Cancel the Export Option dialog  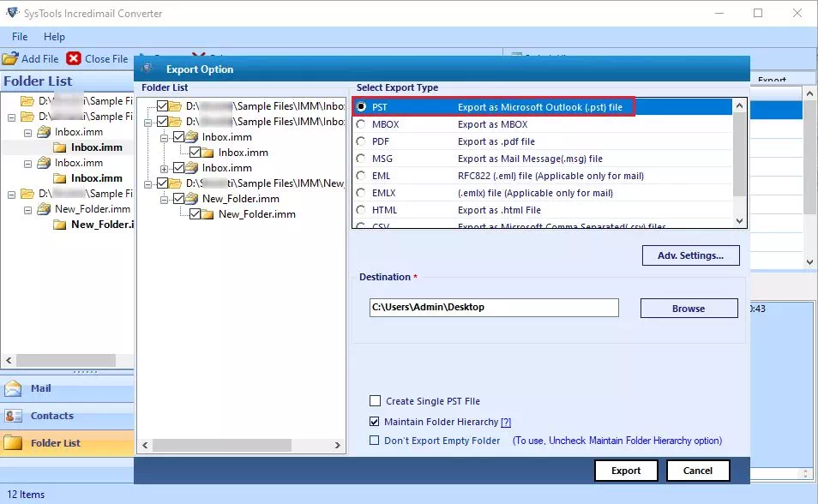[x=697, y=471]
